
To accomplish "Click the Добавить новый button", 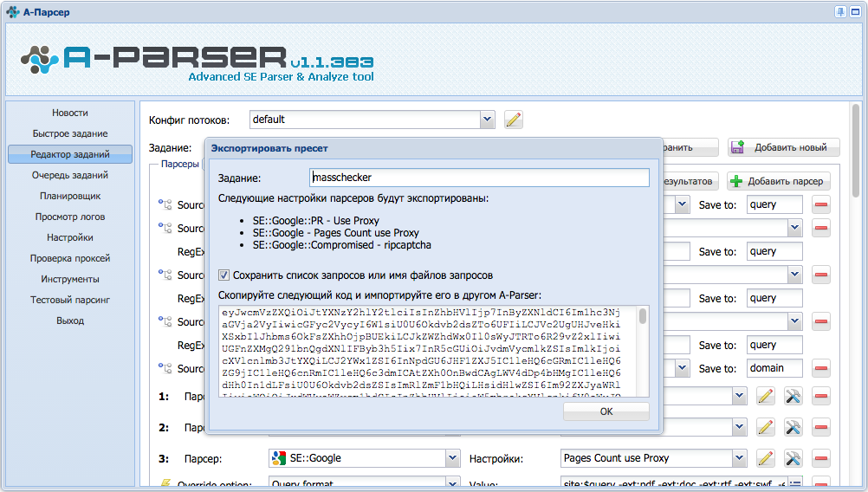I will [783, 147].
